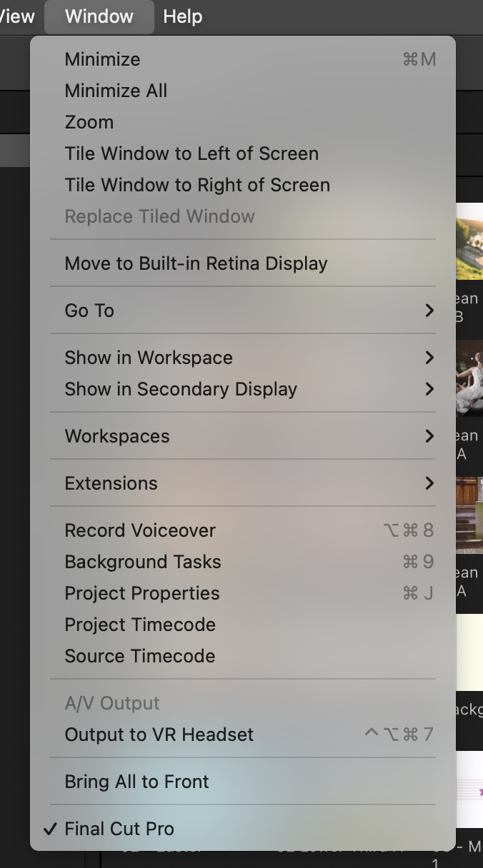Open the Show in Secondary Display submenu
Image resolution: width=483 pixels, height=868 pixels.
point(181,389)
